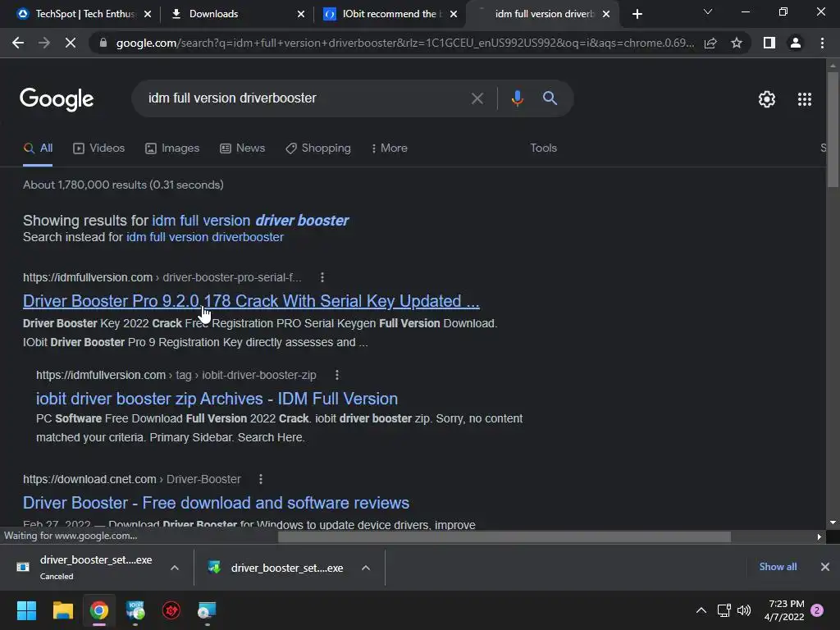This screenshot has height=630, width=840.
Task: Start a voice search with the microphone
Action: (x=517, y=98)
